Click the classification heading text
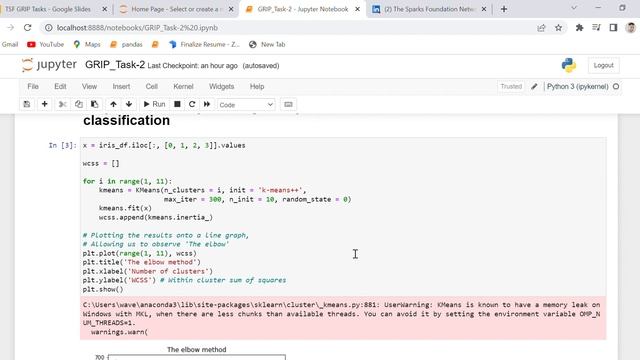 (127, 120)
